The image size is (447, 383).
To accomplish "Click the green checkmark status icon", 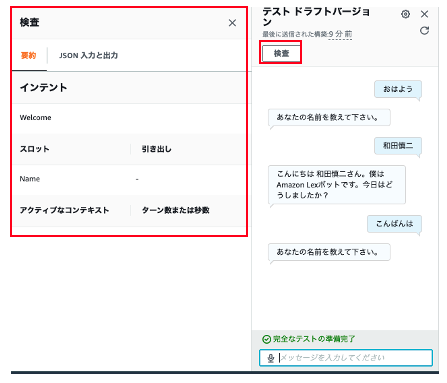I will [x=266, y=339].
